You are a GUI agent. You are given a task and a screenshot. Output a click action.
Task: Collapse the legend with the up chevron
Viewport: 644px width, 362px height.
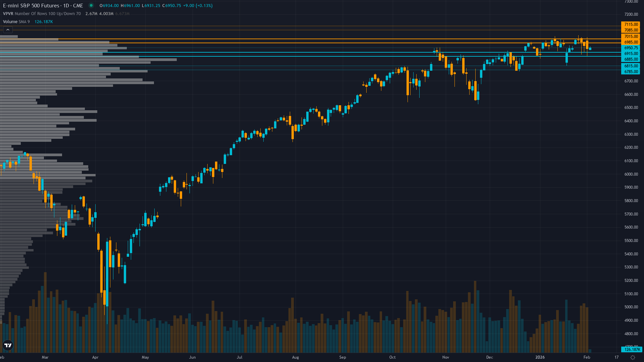[7, 29]
